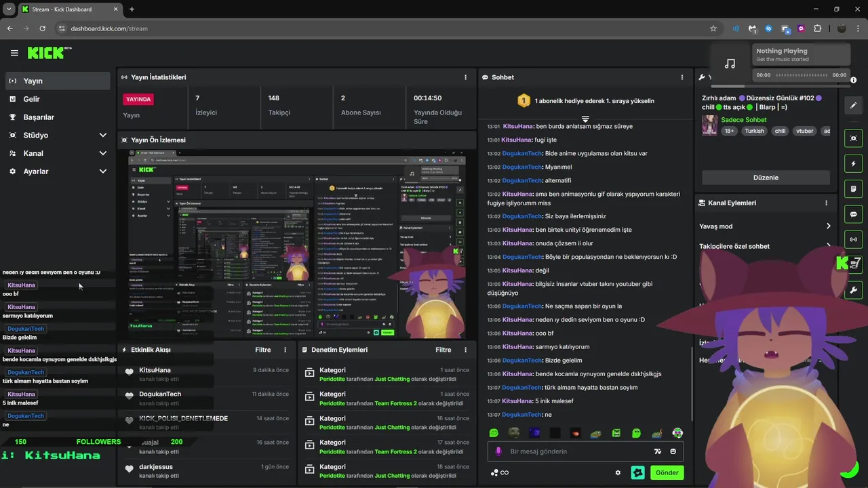Open Chrome tab search dropdown arrow
Screen dimensions: 868x488
[9, 9]
